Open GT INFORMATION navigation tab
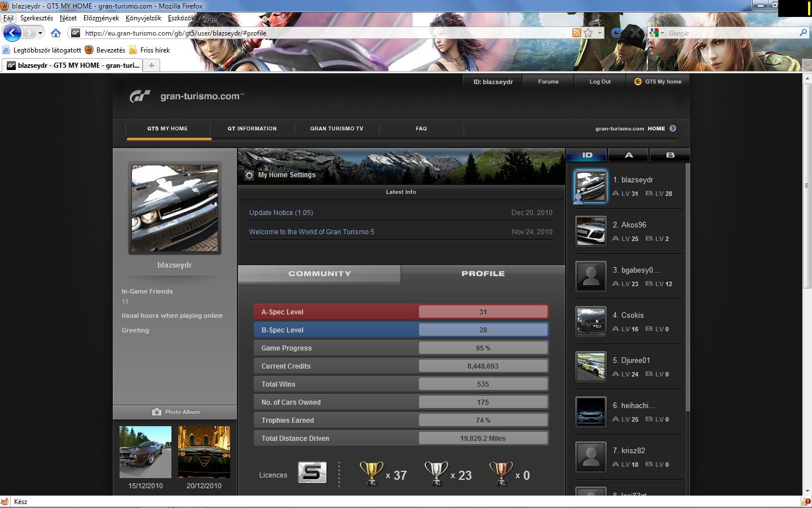The image size is (812, 508). 252,129
